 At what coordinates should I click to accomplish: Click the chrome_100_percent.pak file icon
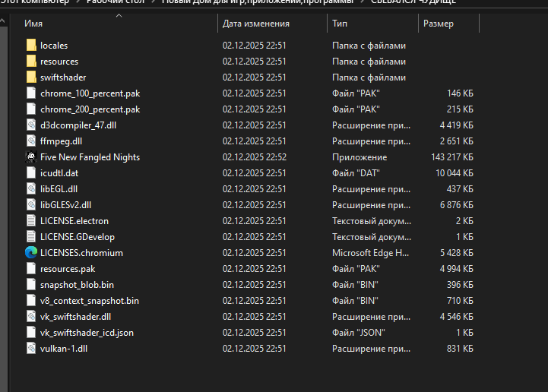click(x=31, y=93)
